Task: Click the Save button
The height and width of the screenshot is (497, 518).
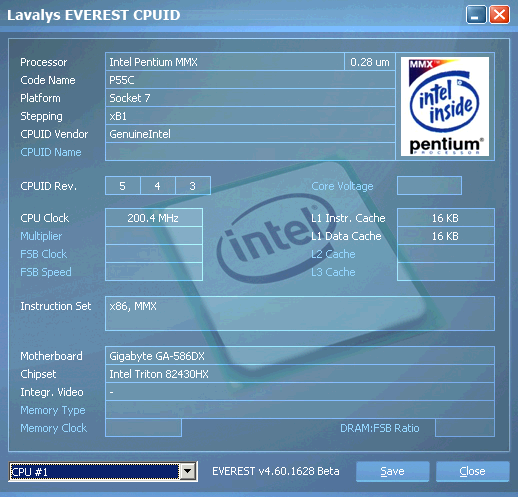Action: point(392,471)
